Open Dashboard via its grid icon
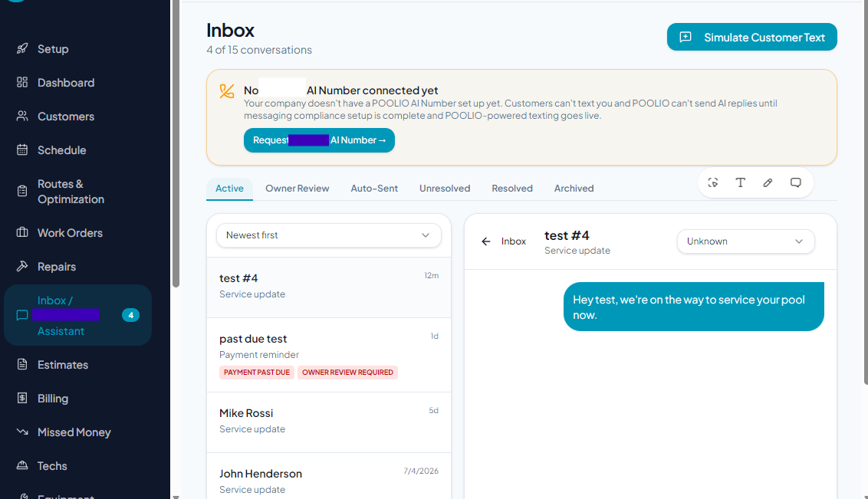This screenshot has width=868, height=499. [x=22, y=83]
